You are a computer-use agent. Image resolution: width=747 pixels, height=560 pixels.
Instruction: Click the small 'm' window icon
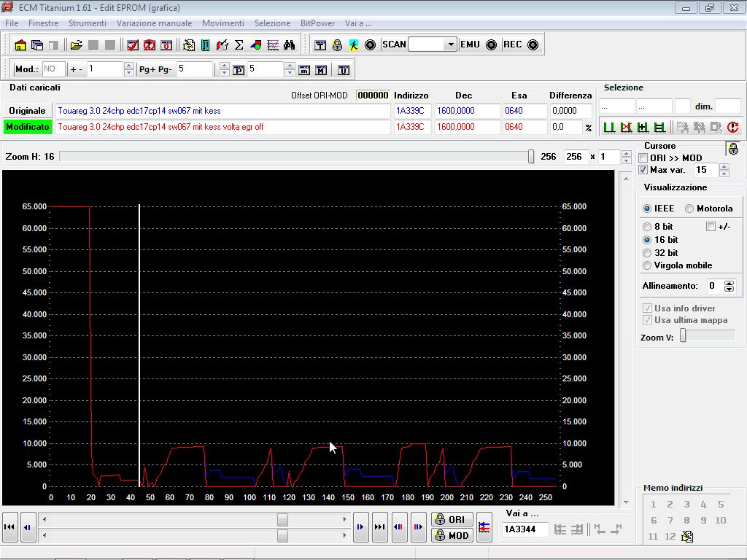point(304,70)
